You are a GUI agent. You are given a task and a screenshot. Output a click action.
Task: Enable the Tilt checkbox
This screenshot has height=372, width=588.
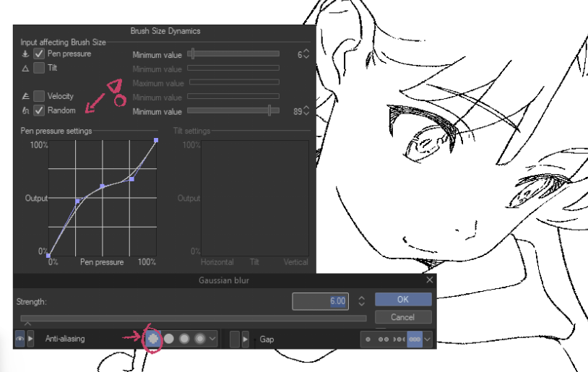[39, 68]
